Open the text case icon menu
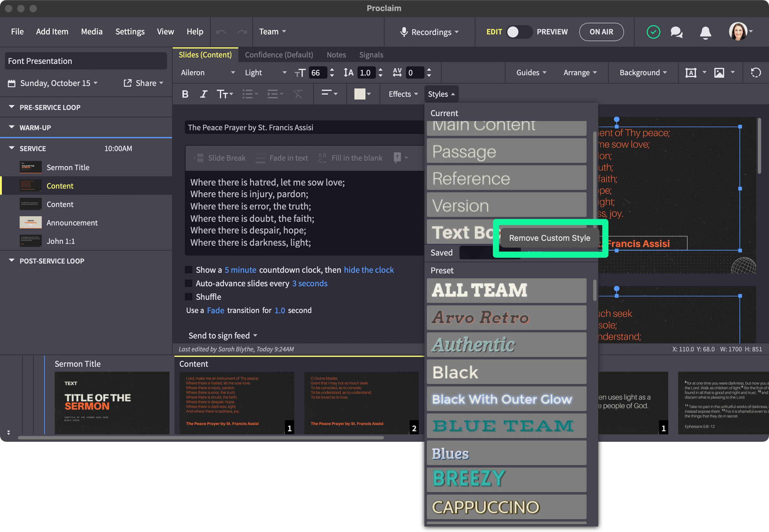The height and width of the screenshot is (532, 769). (224, 94)
